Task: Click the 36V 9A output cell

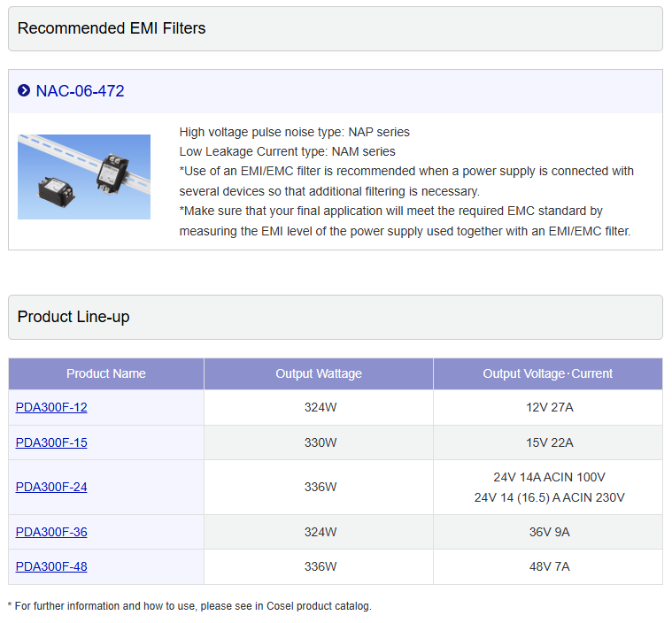Action: [548, 532]
